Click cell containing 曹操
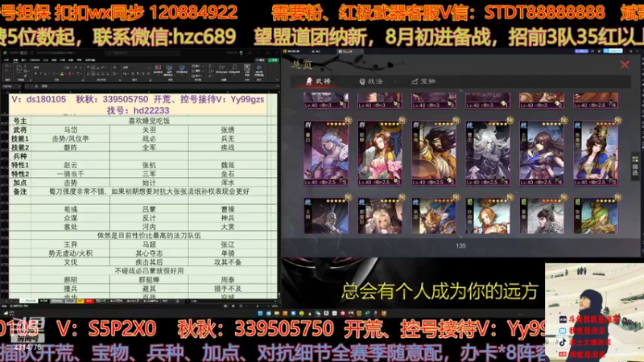The image size is (644, 362). [228, 209]
